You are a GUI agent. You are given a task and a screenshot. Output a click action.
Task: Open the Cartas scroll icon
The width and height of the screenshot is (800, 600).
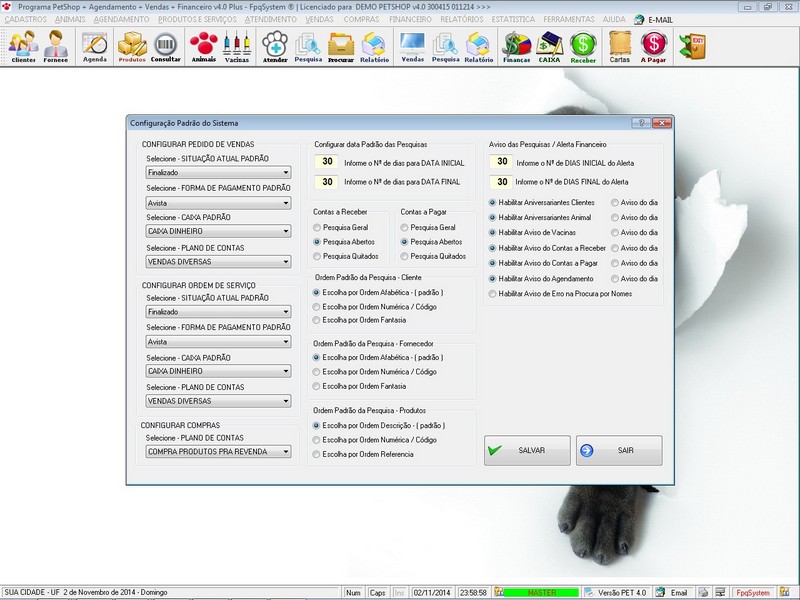point(620,46)
